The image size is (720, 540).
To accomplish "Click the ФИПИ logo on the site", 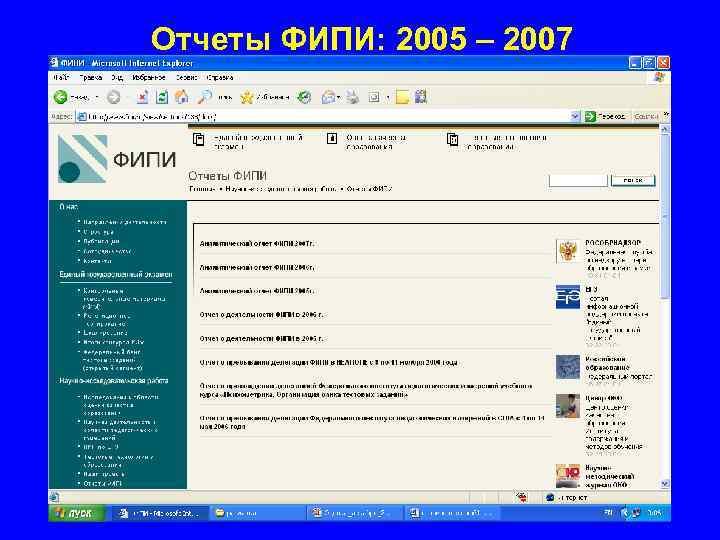I will point(117,159).
